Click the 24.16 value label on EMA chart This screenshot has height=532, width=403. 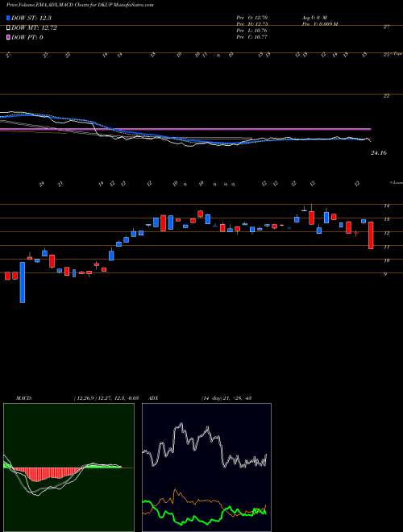click(379, 153)
